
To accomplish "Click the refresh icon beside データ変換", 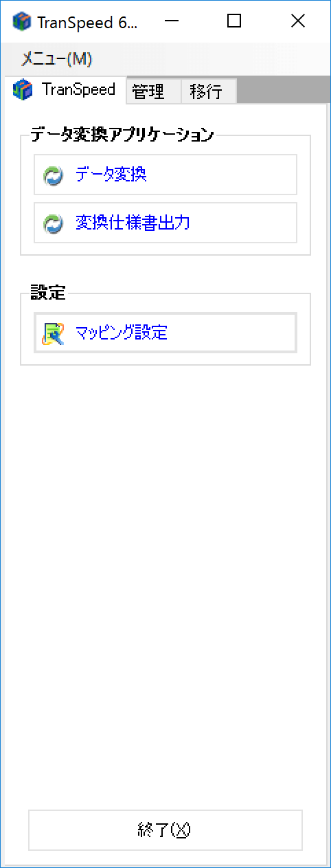I will pos(52,175).
